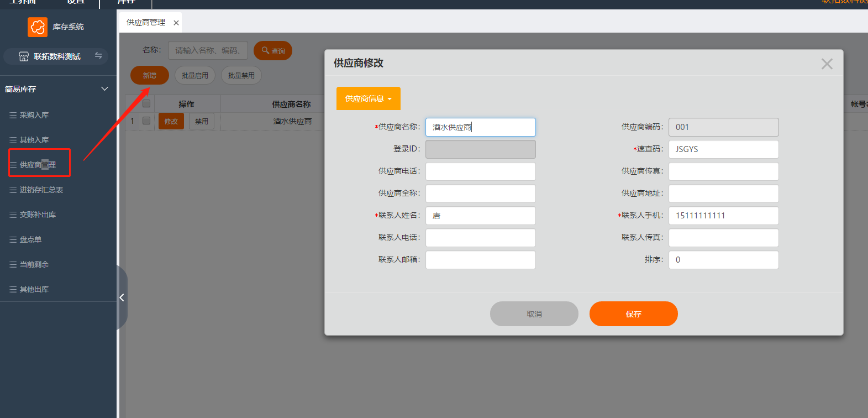Open 其他出库 in the sidebar

click(x=34, y=289)
